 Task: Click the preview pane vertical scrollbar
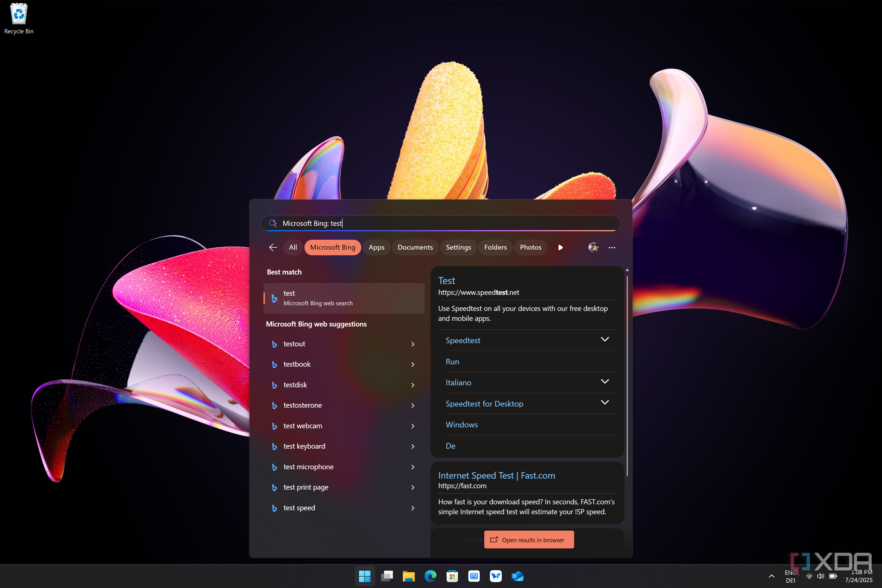pyautogui.click(x=627, y=376)
